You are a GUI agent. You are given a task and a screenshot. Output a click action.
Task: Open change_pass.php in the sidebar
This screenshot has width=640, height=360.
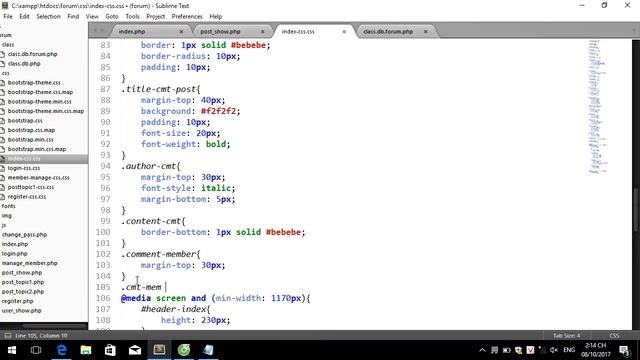(24, 235)
